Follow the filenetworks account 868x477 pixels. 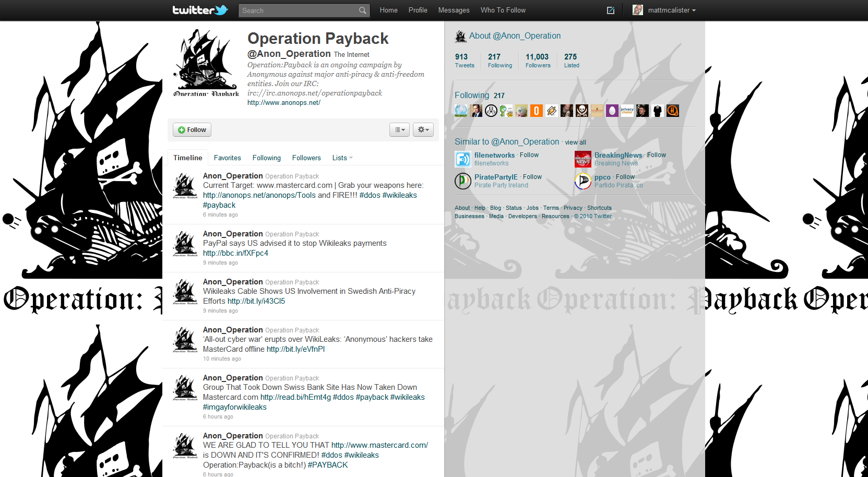point(529,155)
